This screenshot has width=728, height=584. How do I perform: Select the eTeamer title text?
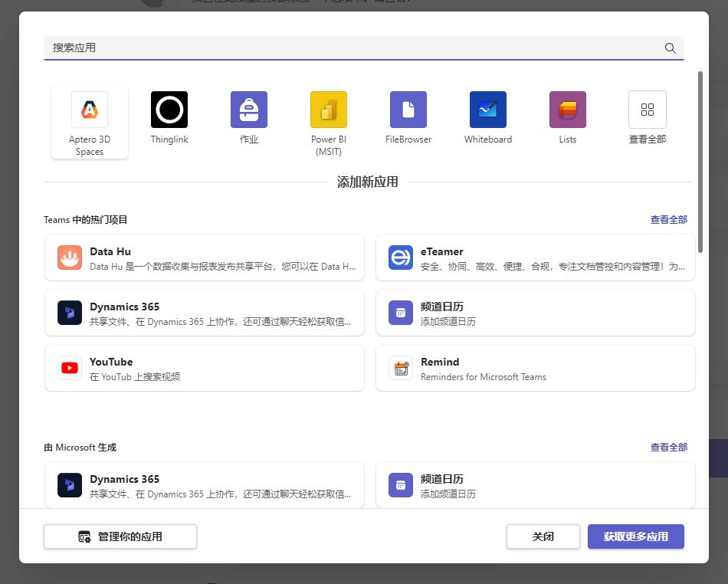point(442,251)
